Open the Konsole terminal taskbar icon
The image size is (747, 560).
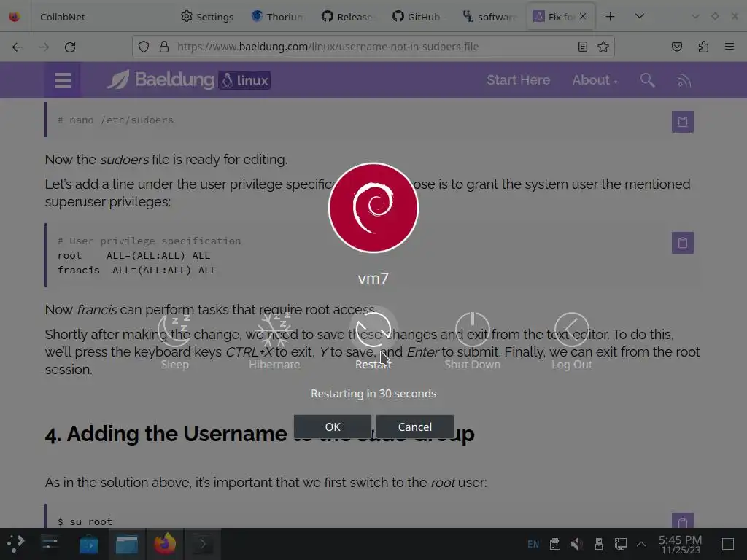[x=203, y=544]
